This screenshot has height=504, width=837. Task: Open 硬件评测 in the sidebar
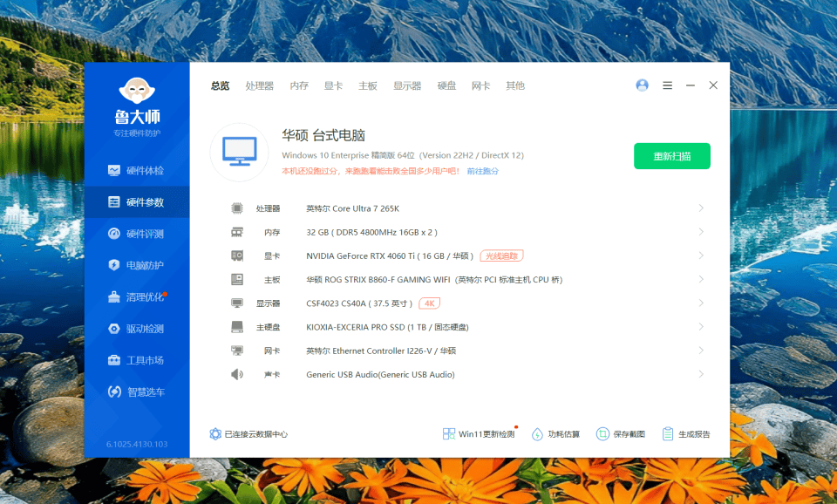tap(137, 234)
